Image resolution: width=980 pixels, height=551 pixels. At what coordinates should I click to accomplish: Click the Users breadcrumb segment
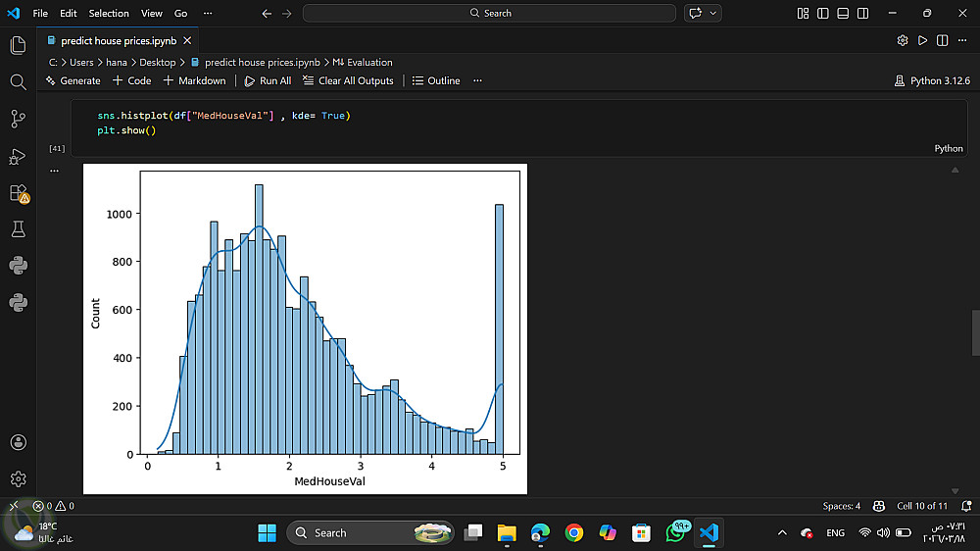tap(81, 63)
